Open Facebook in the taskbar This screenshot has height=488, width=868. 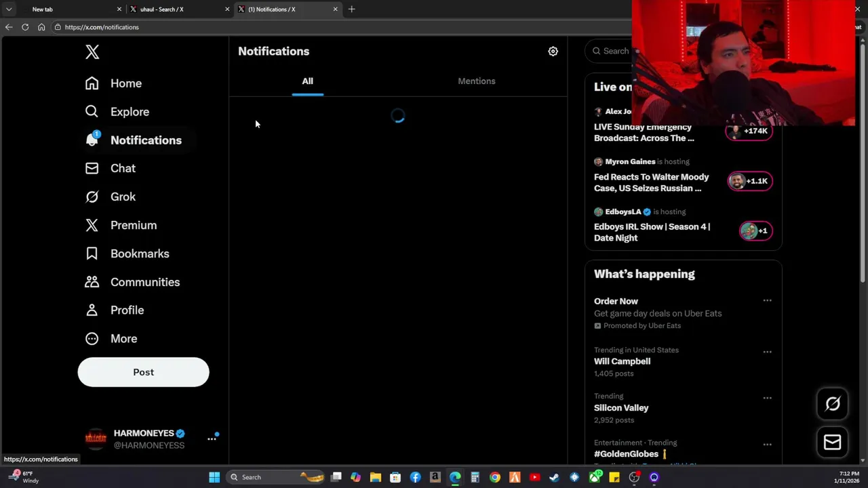tap(415, 477)
